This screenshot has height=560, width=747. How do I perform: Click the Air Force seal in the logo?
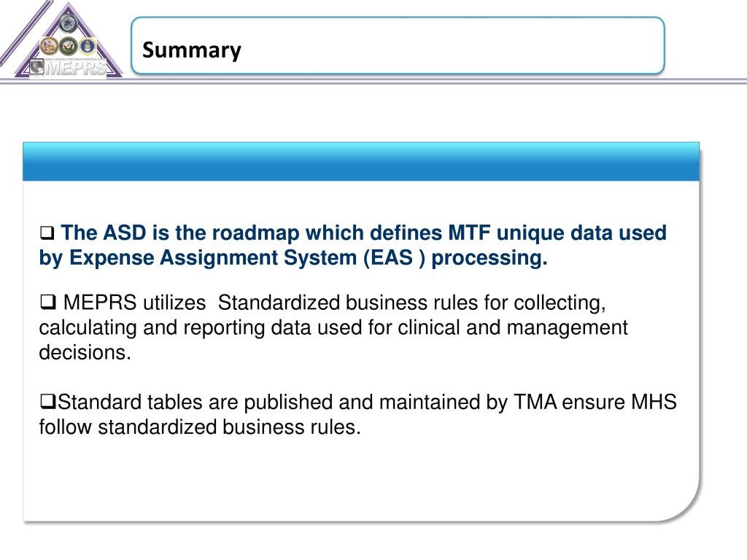point(88,46)
